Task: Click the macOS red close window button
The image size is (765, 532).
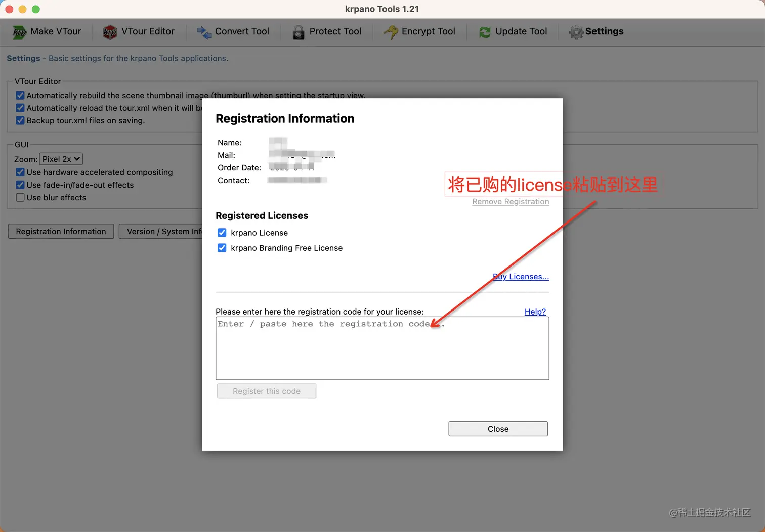Action: click(9, 9)
